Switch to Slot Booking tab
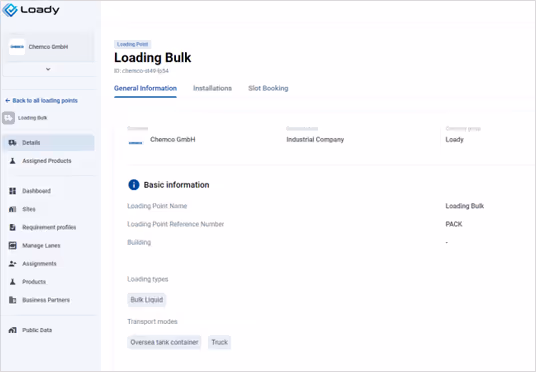This screenshot has width=536, height=372. click(x=268, y=88)
